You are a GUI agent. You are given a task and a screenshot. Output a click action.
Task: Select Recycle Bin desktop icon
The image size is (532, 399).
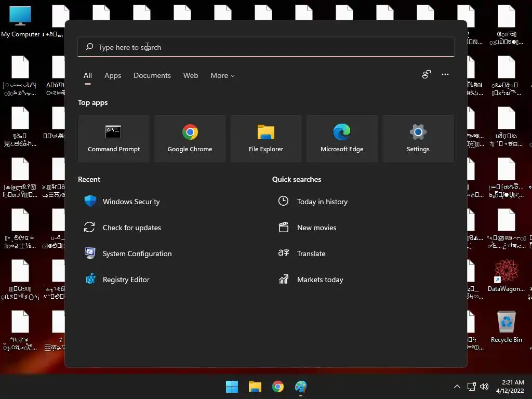click(506, 327)
